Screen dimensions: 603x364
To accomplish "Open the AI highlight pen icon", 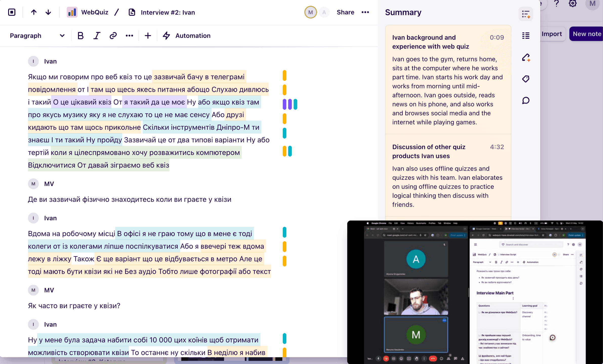I will [x=526, y=58].
